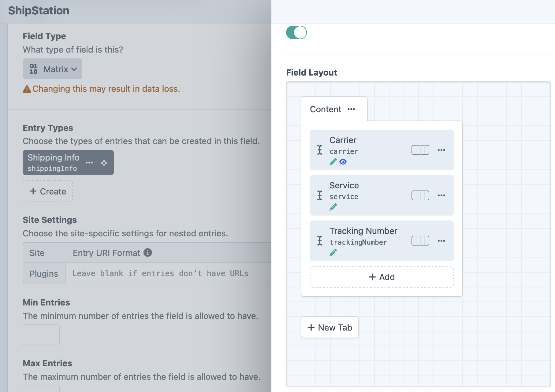Select the Content tab in Field Layout
Viewport: 555px width, 392px height.
[326, 109]
